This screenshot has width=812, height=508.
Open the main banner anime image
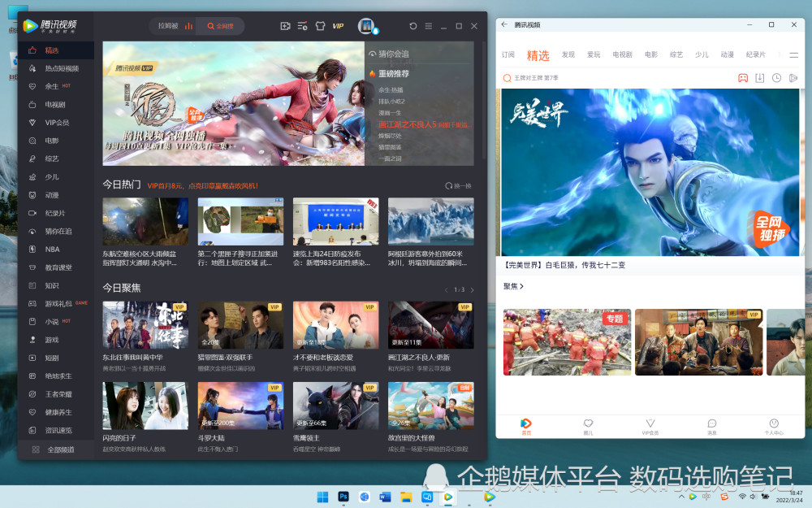coord(234,104)
